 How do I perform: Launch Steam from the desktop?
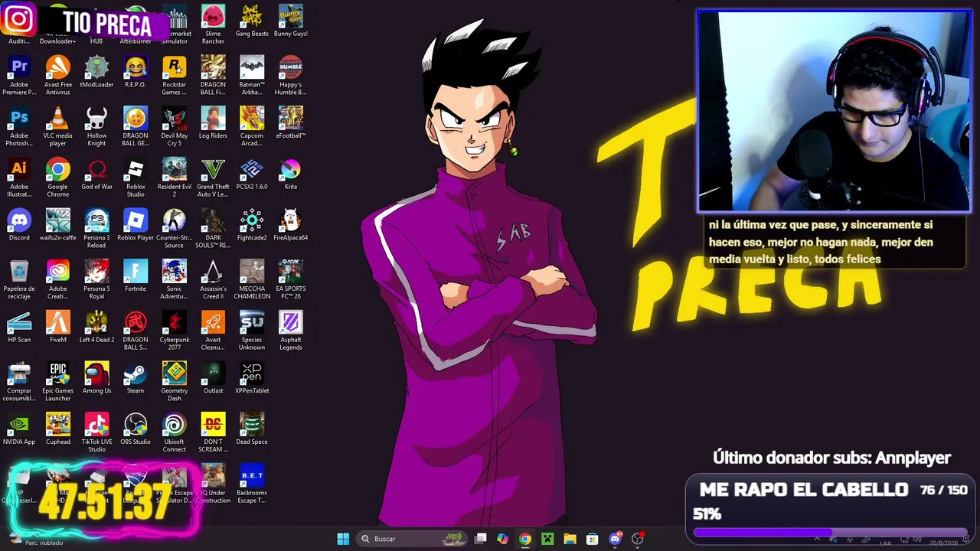pos(136,378)
